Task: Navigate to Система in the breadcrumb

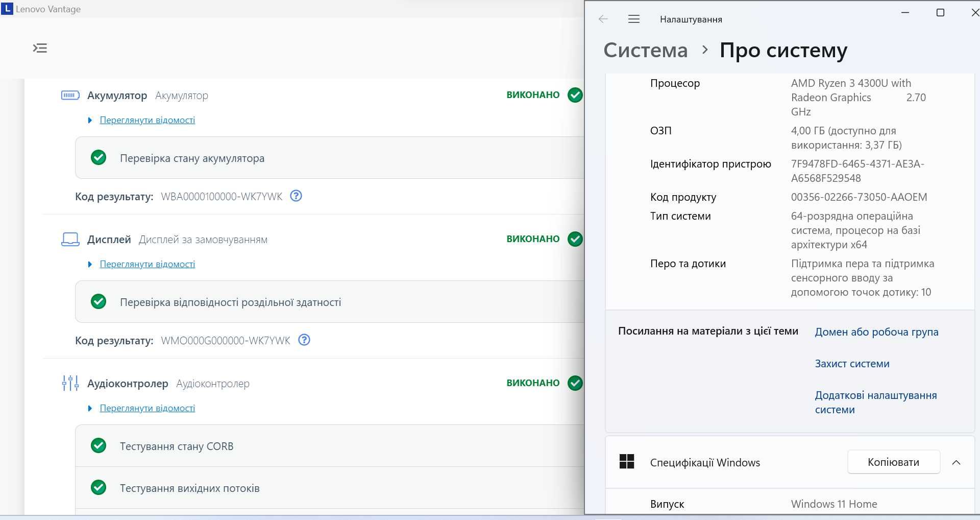Action: coord(645,50)
